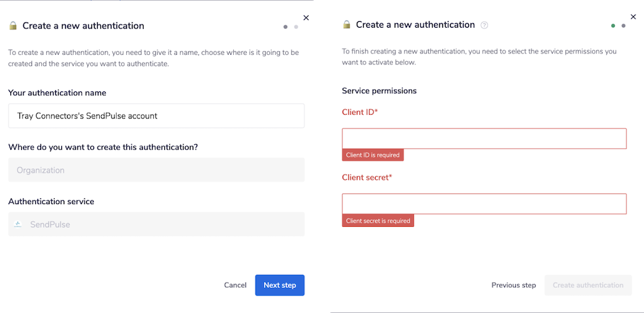Screen dimensions: 644x313
Task: Click the green completed step dot indicator
Action: pyautogui.click(x=613, y=26)
